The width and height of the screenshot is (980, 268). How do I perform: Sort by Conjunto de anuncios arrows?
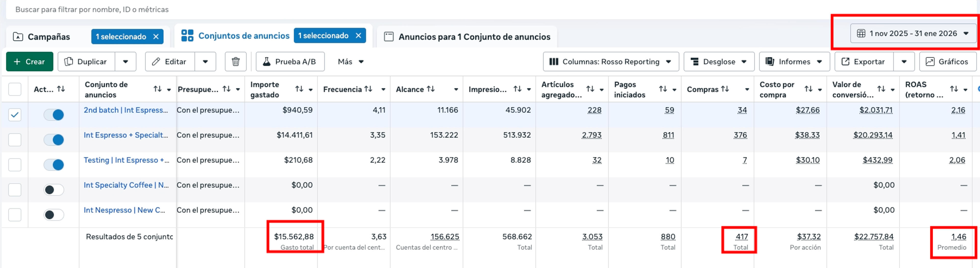157,89
